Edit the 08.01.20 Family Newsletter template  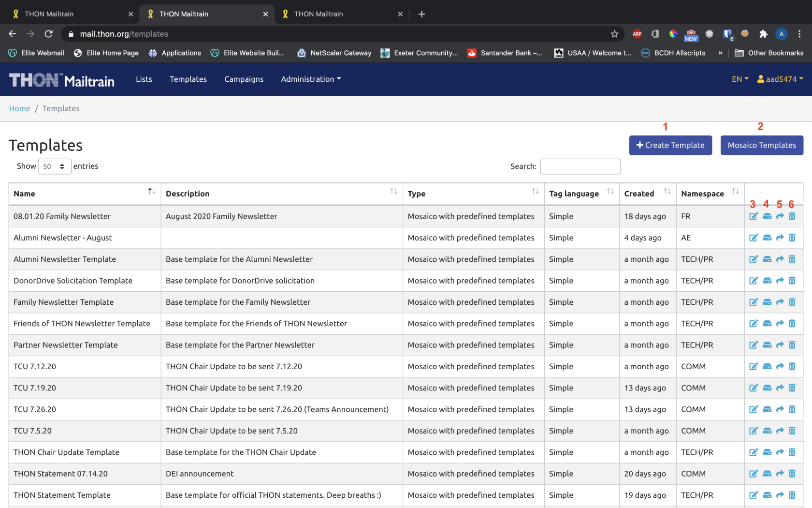pyautogui.click(x=754, y=216)
